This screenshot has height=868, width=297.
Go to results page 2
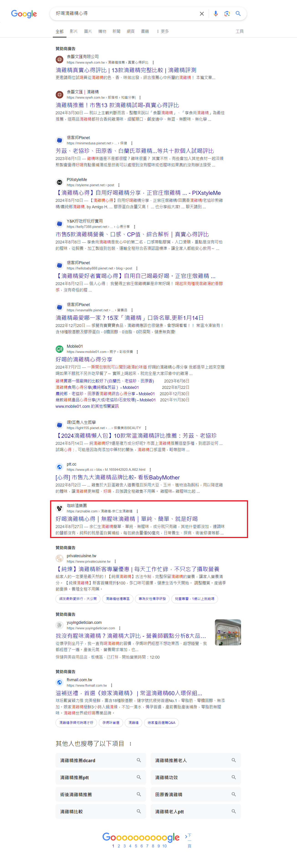tap(119, 846)
